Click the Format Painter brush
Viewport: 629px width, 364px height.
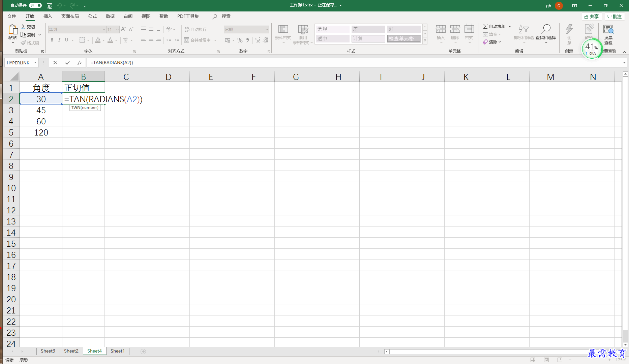click(23, 43)
